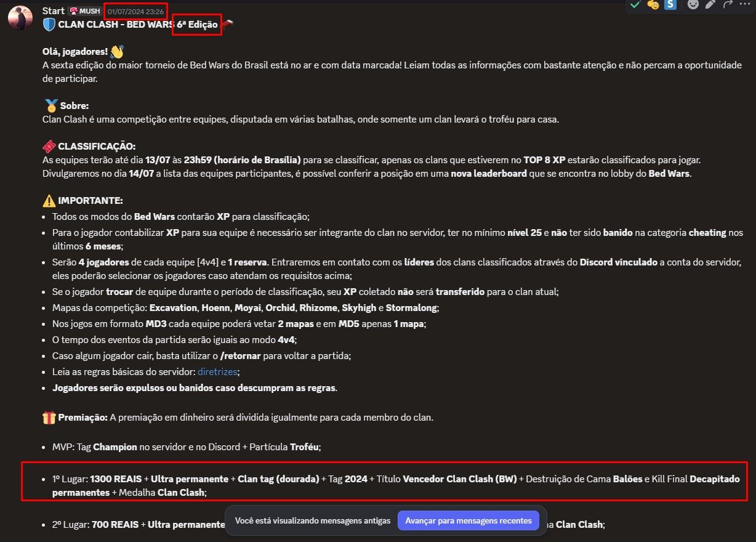The height and width of the screenshot is (542, 756).
Task: Jump ahead with Avançar para mensagens recentes
Action: coord(468,520)
